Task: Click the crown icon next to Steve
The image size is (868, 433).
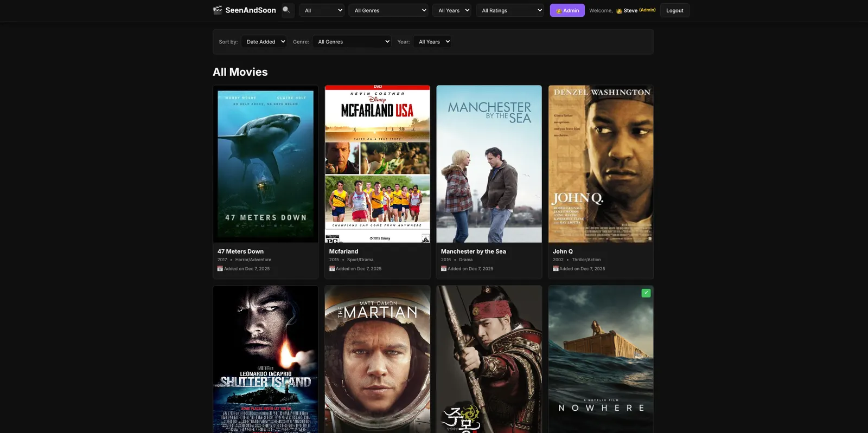Action: coord(619,11)
